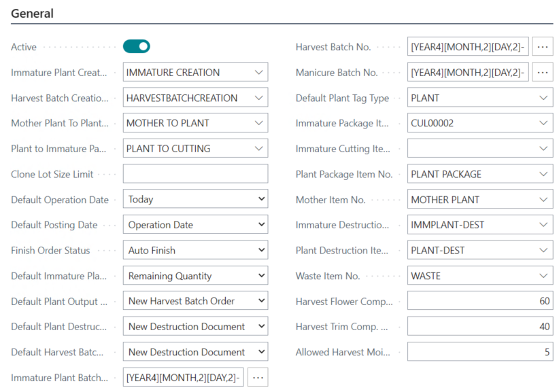Open Harvest Batch No. ellipsis button

pyautogui.click(x=542, y=47)
